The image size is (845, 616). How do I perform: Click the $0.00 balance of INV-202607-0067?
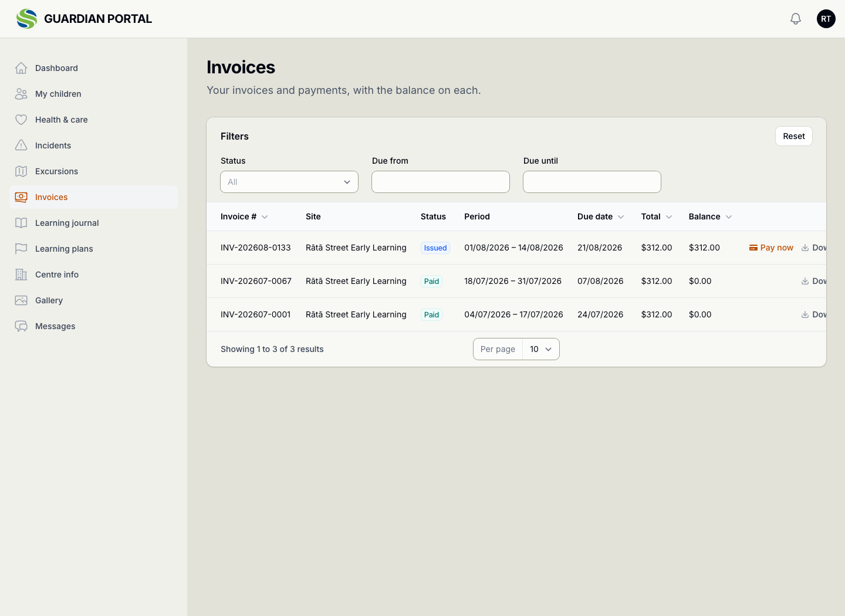tap(700, 281)
